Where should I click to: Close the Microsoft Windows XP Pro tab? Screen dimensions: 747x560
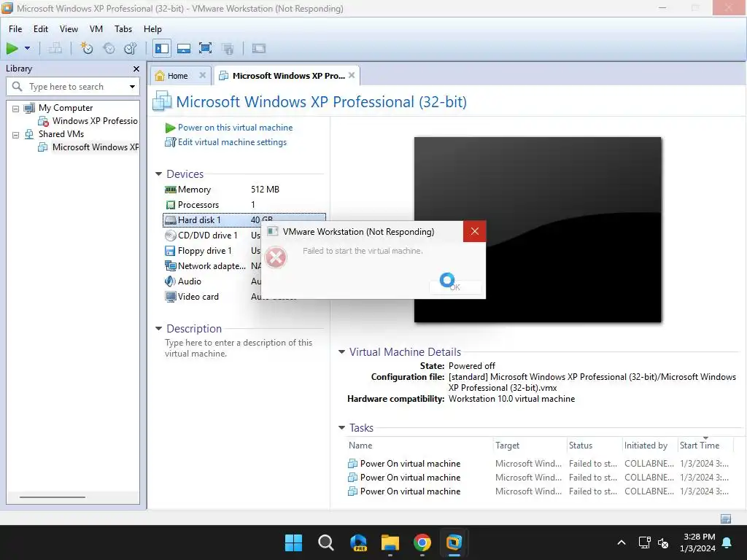pos(352,75)
